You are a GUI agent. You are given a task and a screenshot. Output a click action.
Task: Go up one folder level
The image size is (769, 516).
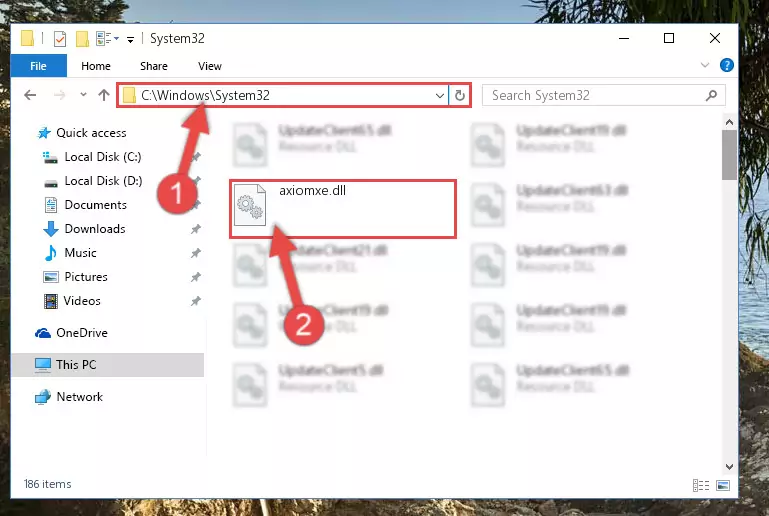point(103,95)
